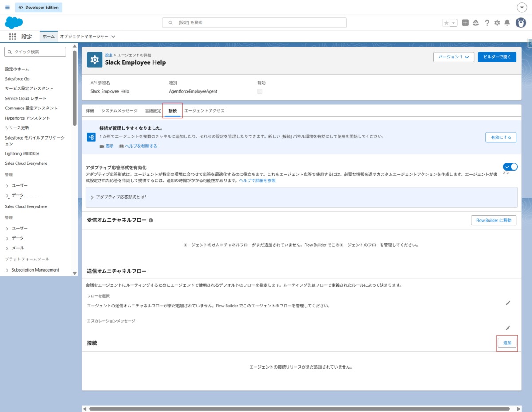Click the Flow Builder に移動 button
This screenshot has width=532, height=412.
pyautogui.click(x=493, y=220)
